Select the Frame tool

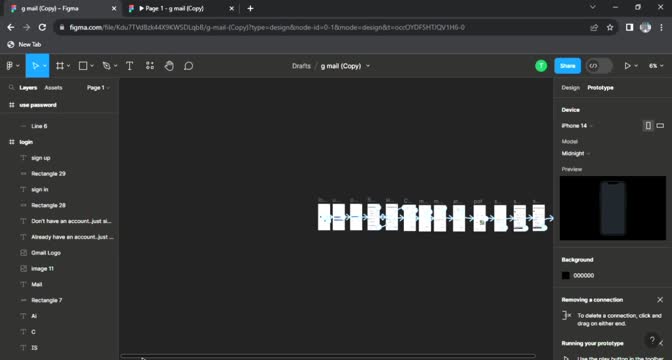(x=60, y=66)
